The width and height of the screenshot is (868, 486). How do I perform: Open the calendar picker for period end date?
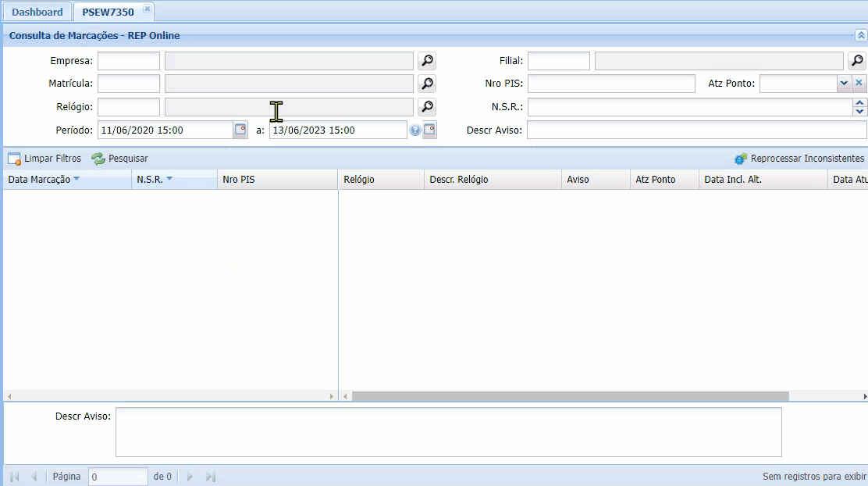pos(429,130)
